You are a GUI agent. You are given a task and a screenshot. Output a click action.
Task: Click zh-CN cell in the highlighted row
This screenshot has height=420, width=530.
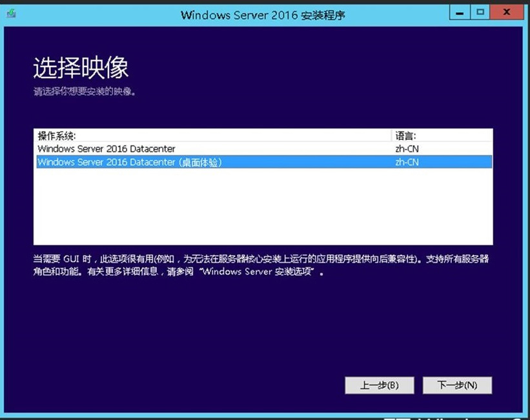(x=407, y=163)
